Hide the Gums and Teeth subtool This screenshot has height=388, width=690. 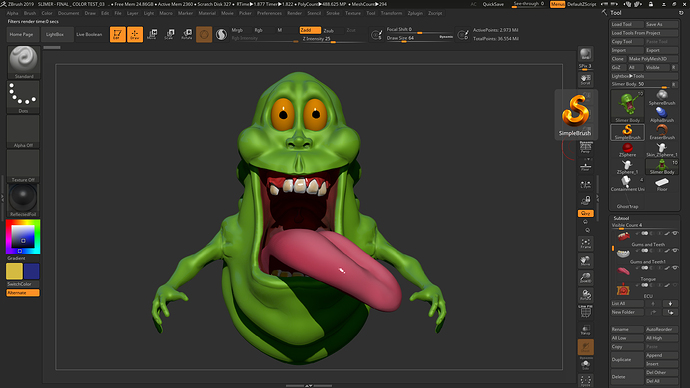coord(675,233)
